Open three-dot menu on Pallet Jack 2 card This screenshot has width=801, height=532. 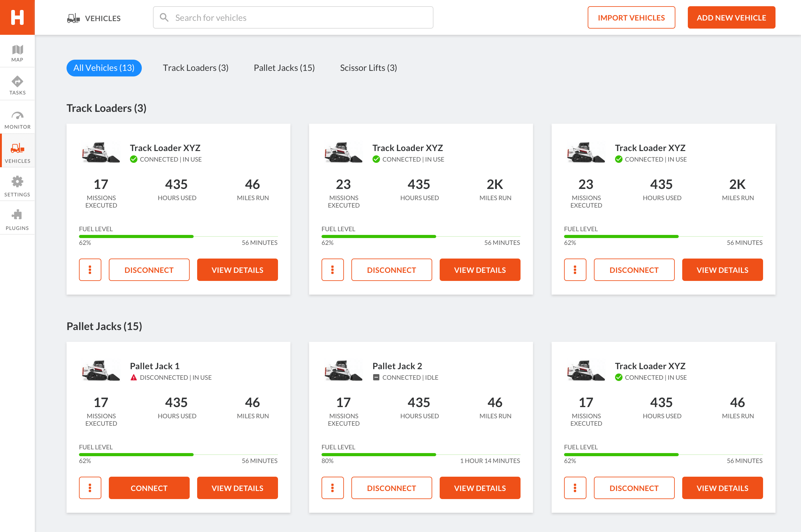point(332,488)
